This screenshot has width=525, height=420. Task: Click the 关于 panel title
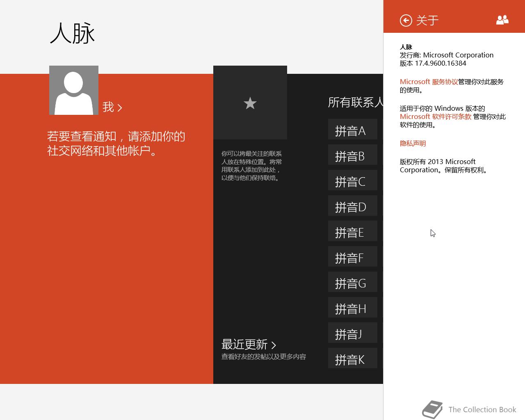tap(427, 21)
